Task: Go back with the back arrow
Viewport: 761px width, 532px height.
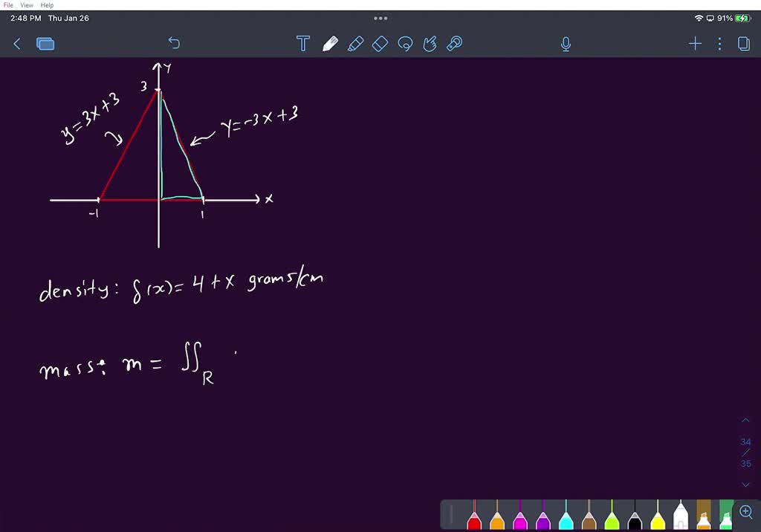Action: click(x=17, y=44)
